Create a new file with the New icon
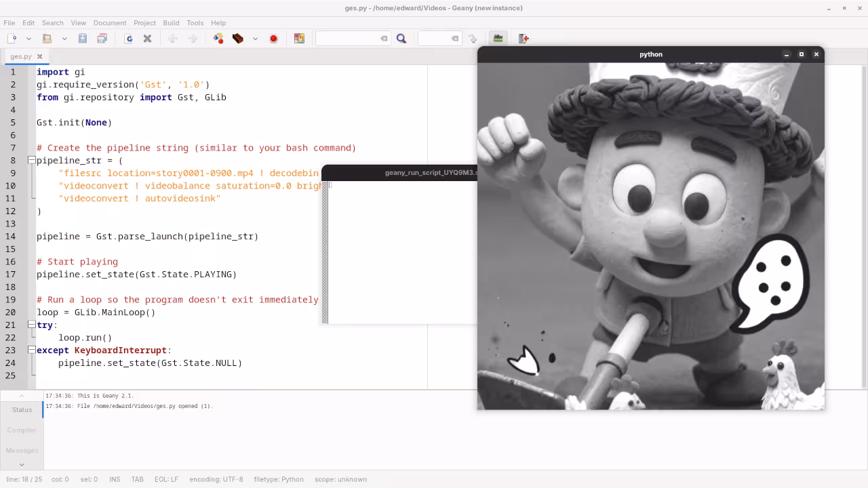The image size is (868, 488). (x=12, y=39)
